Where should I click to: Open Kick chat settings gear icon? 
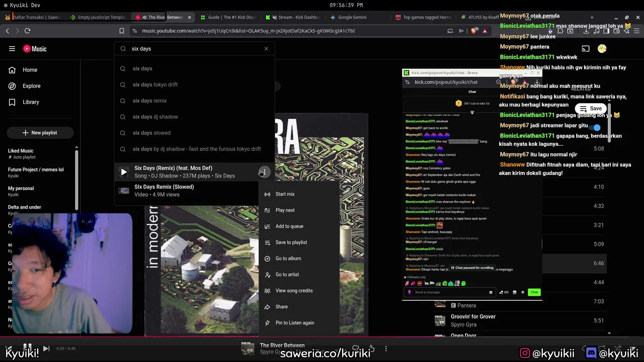tap(523, 292)
